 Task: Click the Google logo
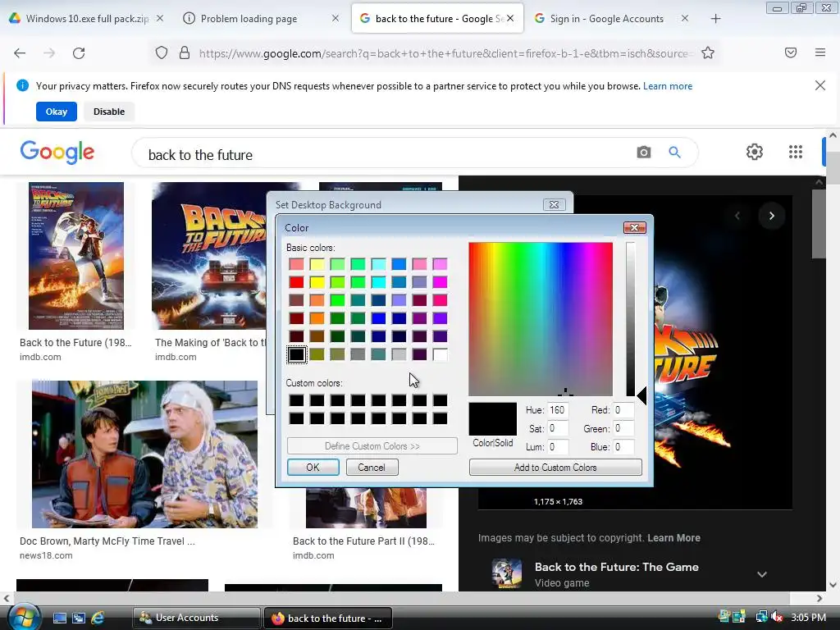pos(57,153)
